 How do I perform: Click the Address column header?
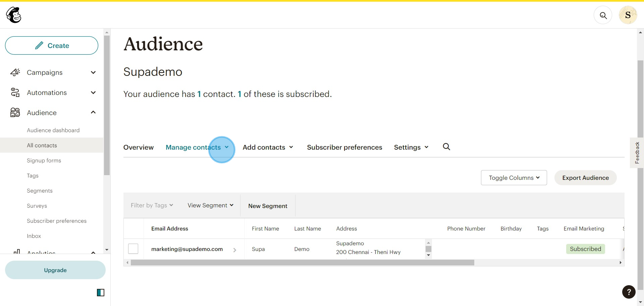point(346,228)
